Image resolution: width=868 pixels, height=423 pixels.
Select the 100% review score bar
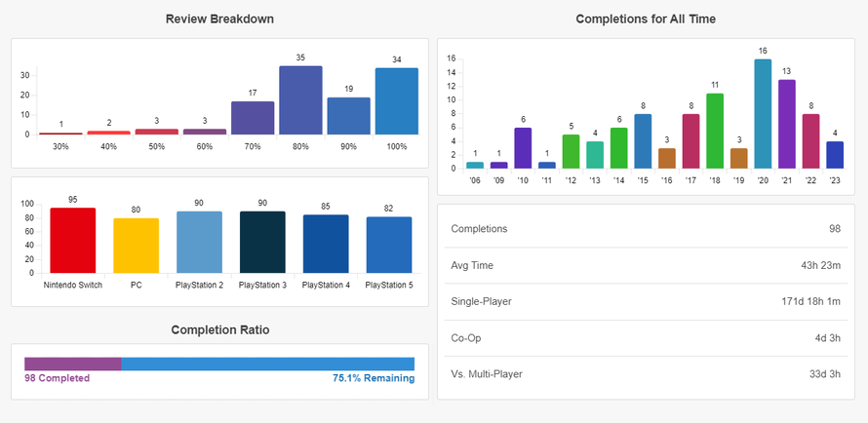(396, 101)
